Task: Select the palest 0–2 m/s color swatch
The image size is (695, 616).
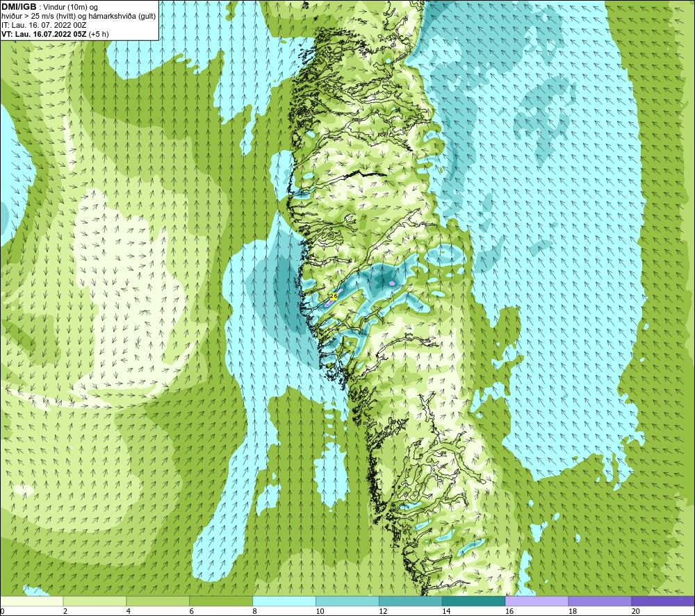Action: pos(31,601)
